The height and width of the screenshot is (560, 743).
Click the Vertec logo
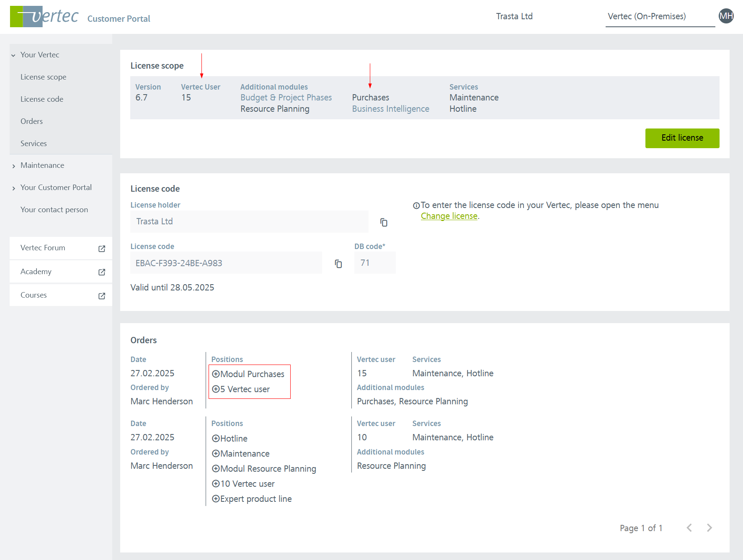coord(44,17)
